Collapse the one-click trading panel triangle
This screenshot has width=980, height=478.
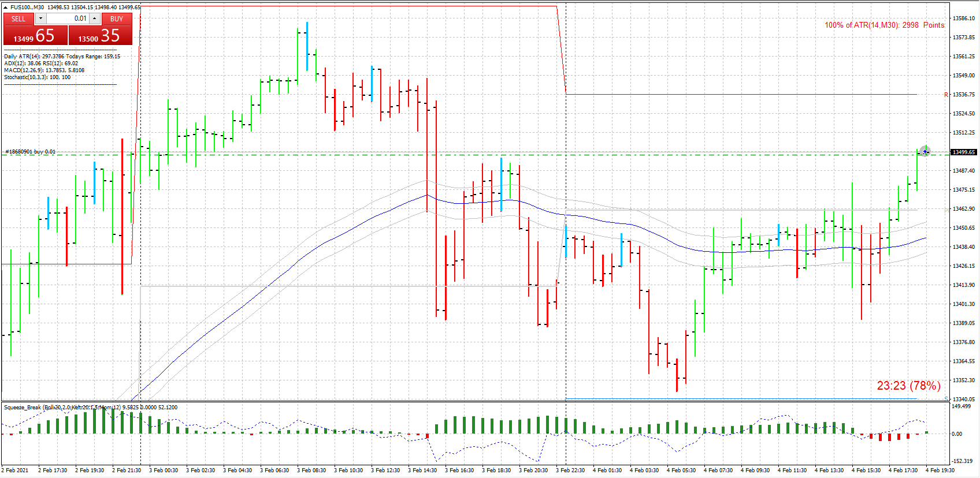point(6,7)
